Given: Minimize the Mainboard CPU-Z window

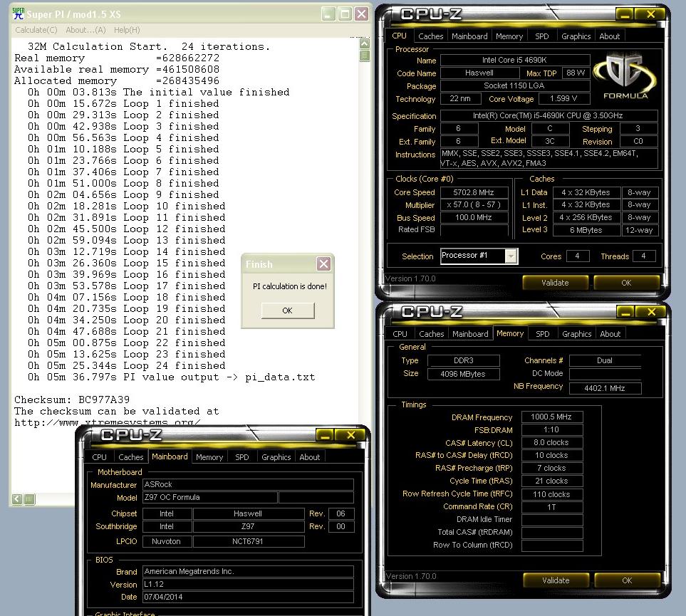Looking at the screenshot, I should [325, 435].
